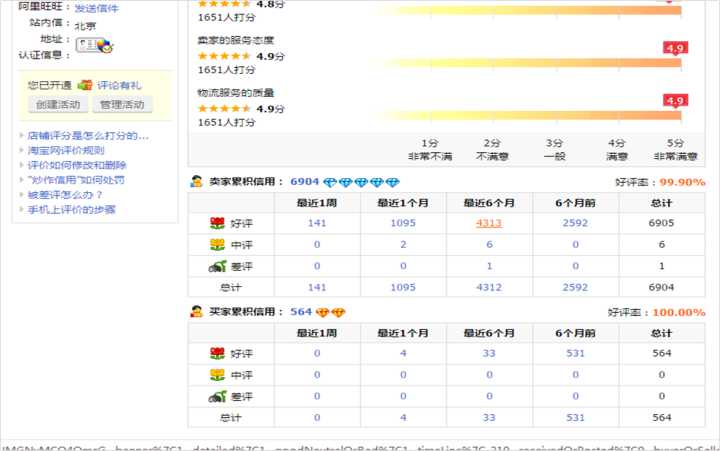Open seller 好评 count 4313 for last 6 months
Screen dimensions: 720x451
click(489, 223)
